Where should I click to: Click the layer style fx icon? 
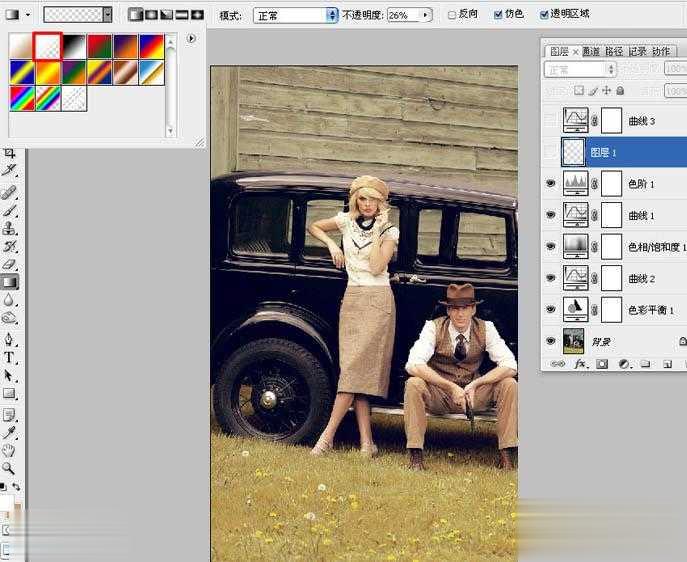tap(580, 364)
